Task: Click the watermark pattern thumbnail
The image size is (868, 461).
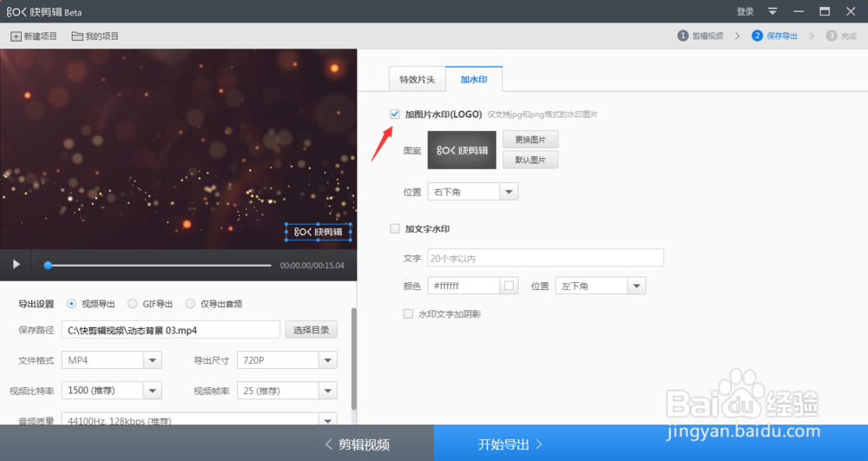Action: [462, 150]
